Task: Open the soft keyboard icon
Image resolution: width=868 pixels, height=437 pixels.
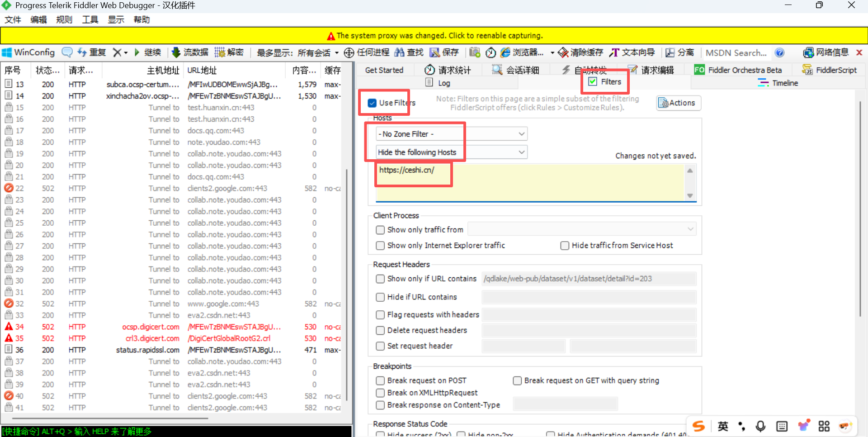Action: (x=782, y=426)
